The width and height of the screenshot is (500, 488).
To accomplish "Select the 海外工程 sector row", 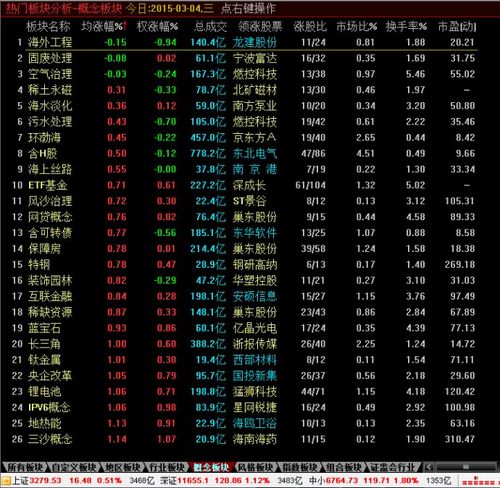I will coord(243,42).
